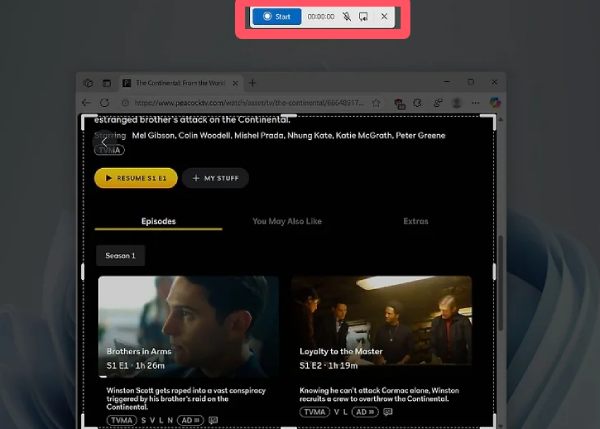600x429 pixels.
Task: Close the Snipping Tool recording bar
Action: coord(385,17)
